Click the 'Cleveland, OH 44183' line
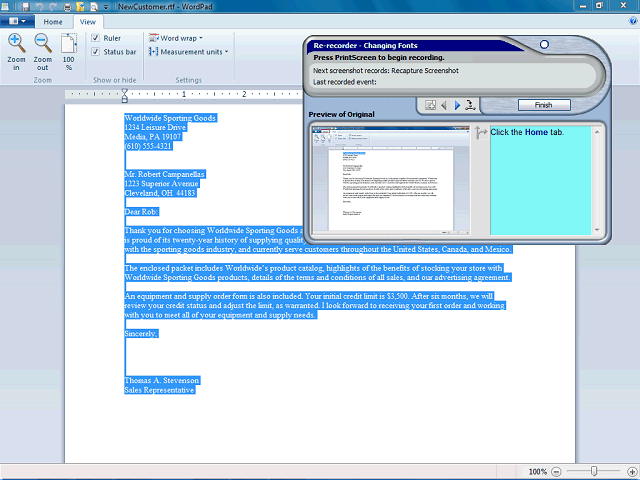The height and width of the screenshot is (480, 640). click(x=160, y=193)
